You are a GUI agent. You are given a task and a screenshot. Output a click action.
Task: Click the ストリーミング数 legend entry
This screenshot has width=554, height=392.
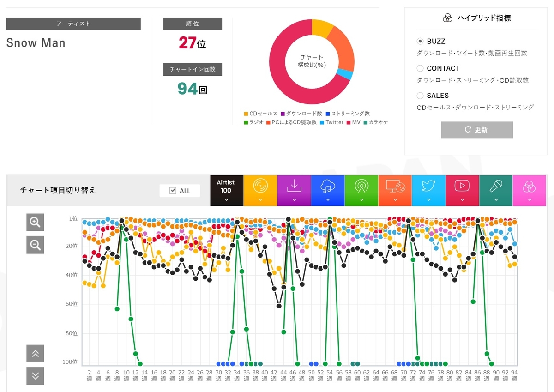[347, 114]
